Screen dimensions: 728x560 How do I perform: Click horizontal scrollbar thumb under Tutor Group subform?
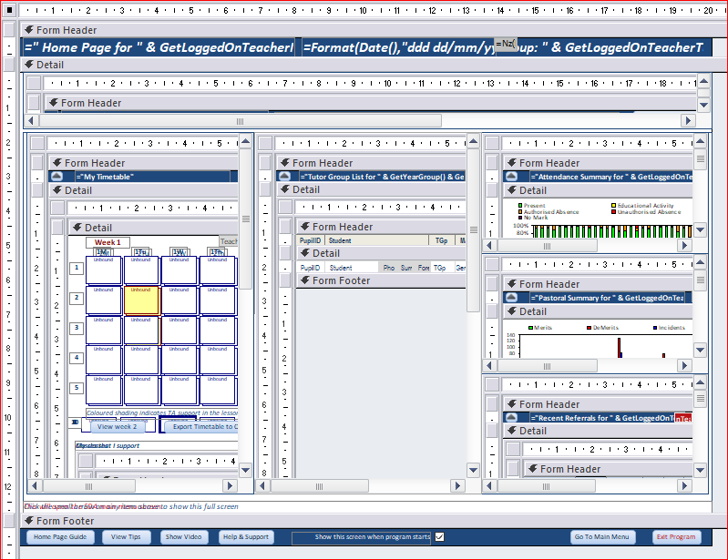(x=320, y=485)
